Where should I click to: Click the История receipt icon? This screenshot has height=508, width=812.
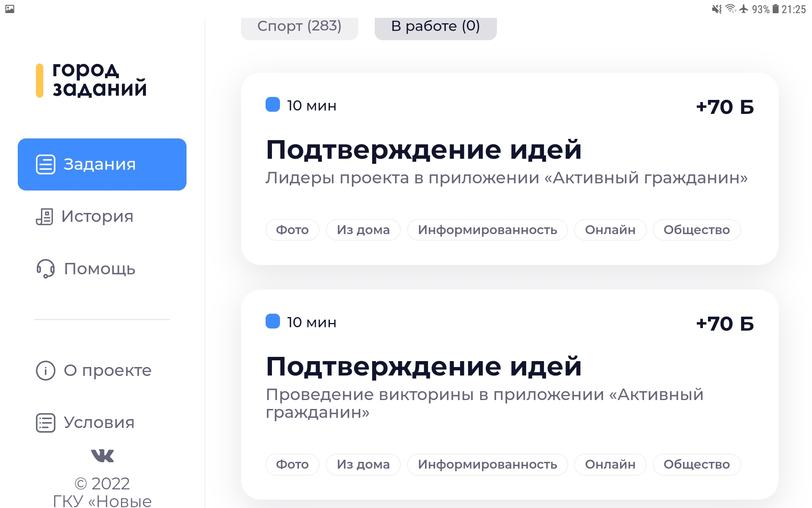coord(44,216)
